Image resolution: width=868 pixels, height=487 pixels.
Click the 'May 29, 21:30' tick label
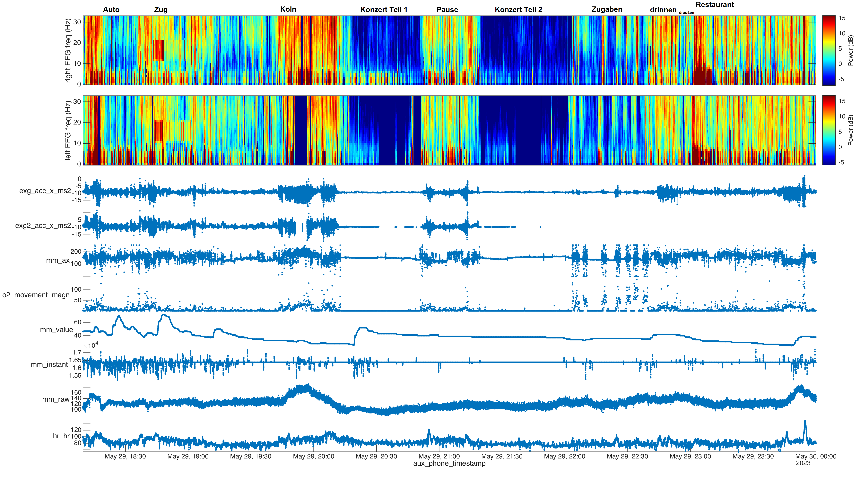[x=502, y=457]
